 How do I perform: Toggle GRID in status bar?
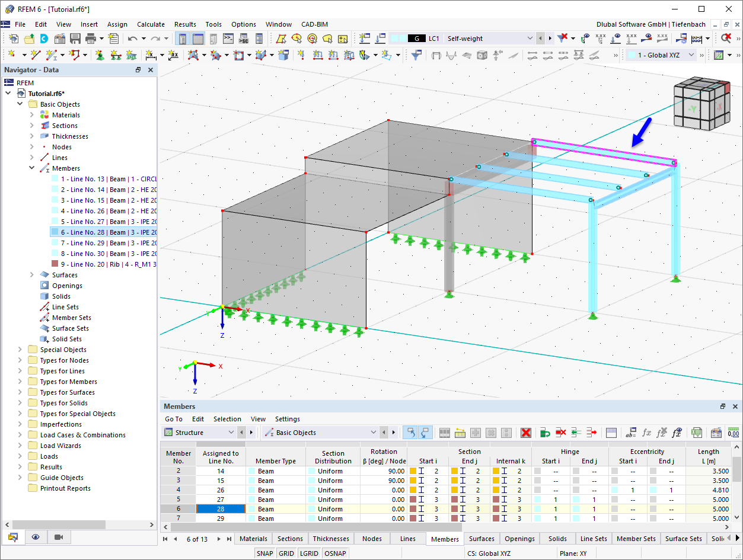click(286, 553)
